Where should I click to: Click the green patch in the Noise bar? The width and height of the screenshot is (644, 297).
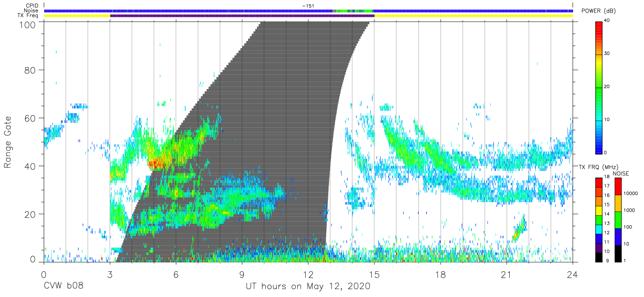click(x=352, y=10)
